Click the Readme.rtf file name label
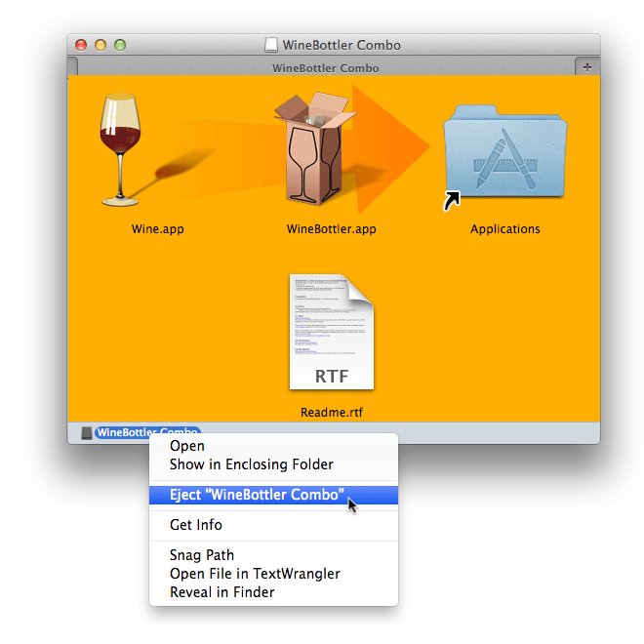Screen dimensions: 644x644 point(332,413)
